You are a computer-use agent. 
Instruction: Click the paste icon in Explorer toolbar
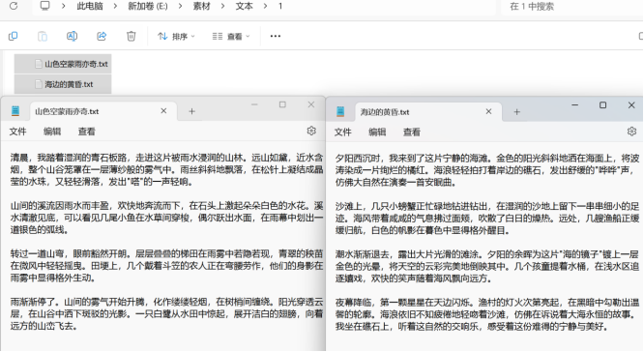tap(43, 36)
